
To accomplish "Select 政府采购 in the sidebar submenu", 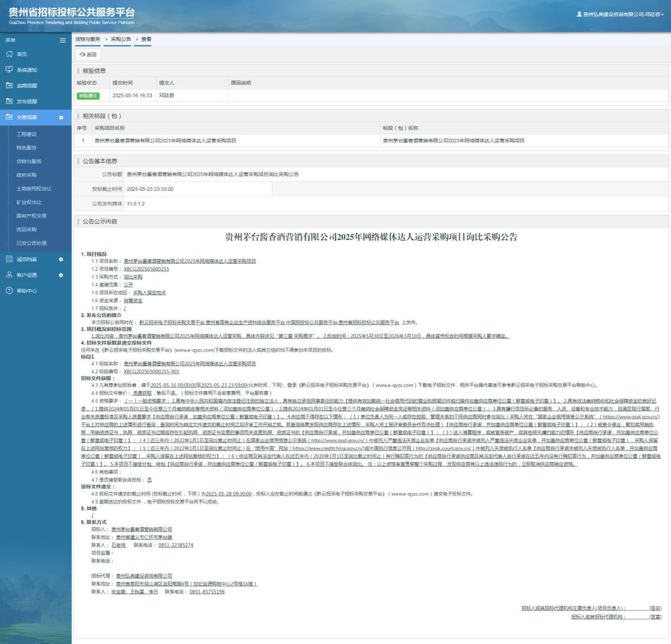I will (26, 175).
